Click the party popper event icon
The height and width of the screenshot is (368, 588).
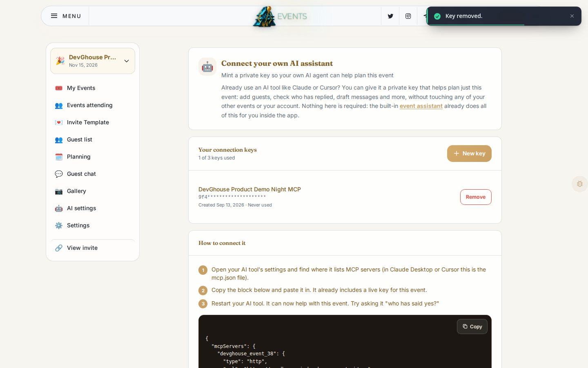[x=60, y=61]
